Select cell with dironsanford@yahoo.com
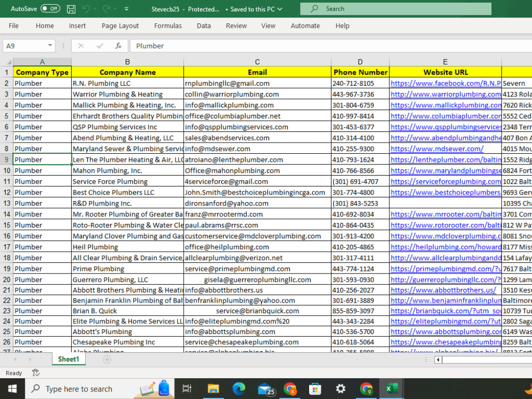The height and width of the screenshot is (399, 532). [257, 203]
